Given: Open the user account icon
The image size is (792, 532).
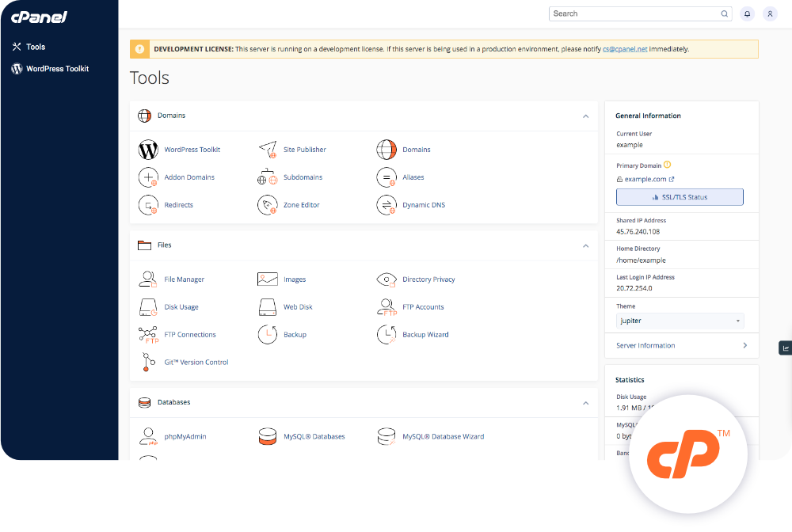Looking at the screenshot, I should click(770, 13).
